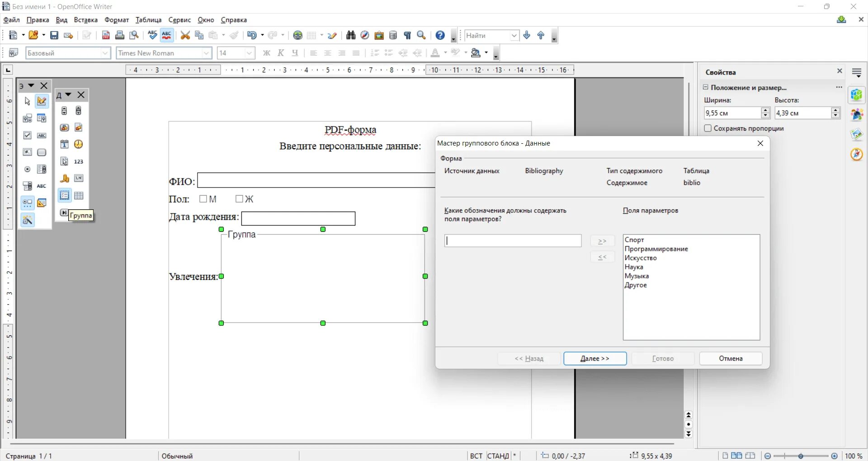Select the Spin Button control
The width and height of the screenshot is (868, 461).
point(64,111)
